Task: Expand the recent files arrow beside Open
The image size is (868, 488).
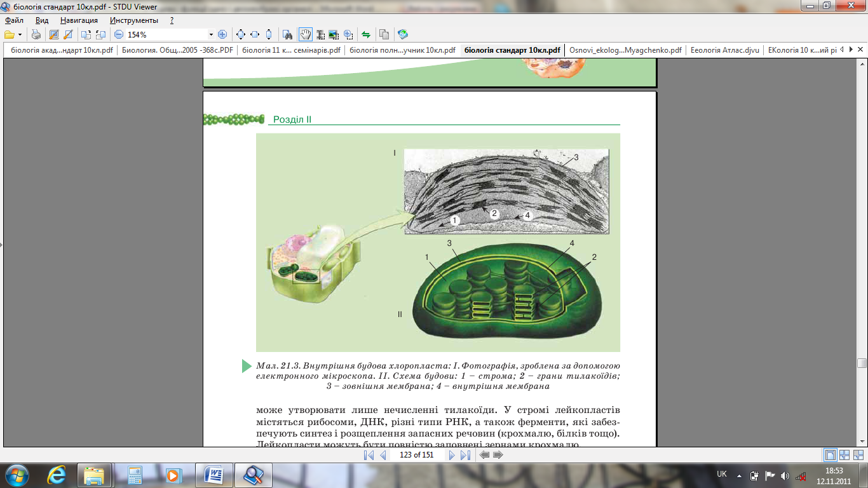Action: click(x=20, y=34)
